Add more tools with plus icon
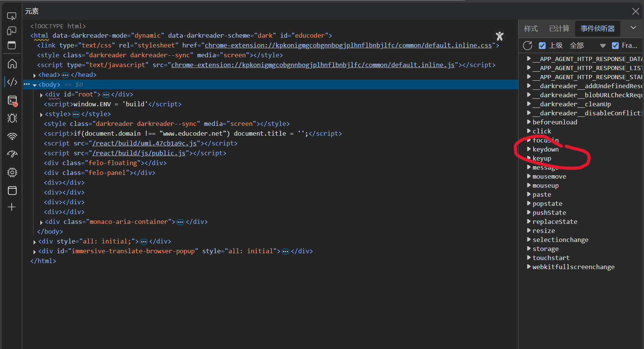The image size is (644, 349). [x=12, y=207]
